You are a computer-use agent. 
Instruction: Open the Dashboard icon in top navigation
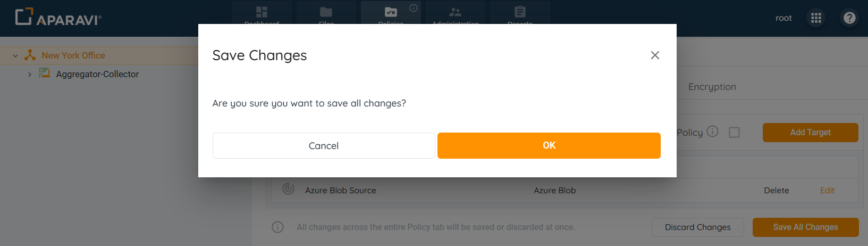[262, 12]
